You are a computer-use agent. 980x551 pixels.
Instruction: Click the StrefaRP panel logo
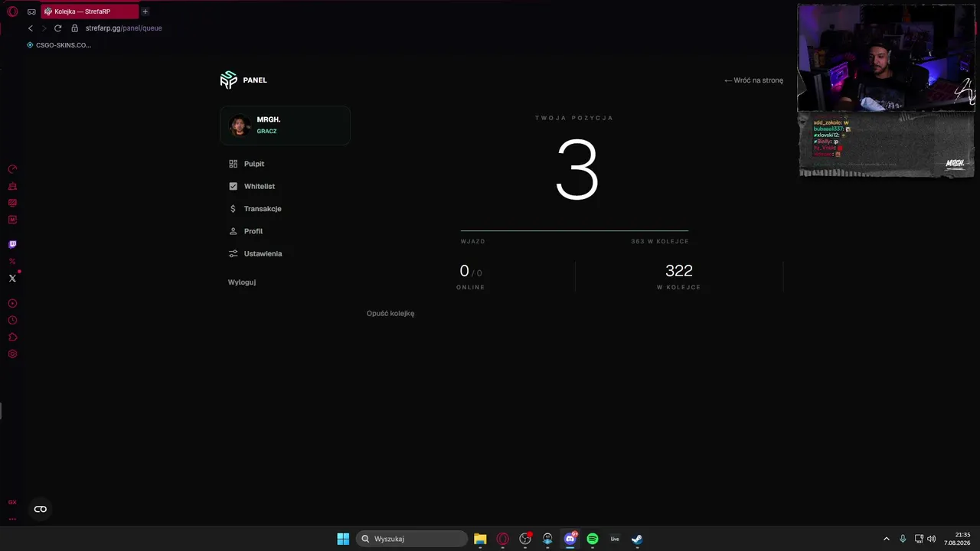click(x=228, y=80)
